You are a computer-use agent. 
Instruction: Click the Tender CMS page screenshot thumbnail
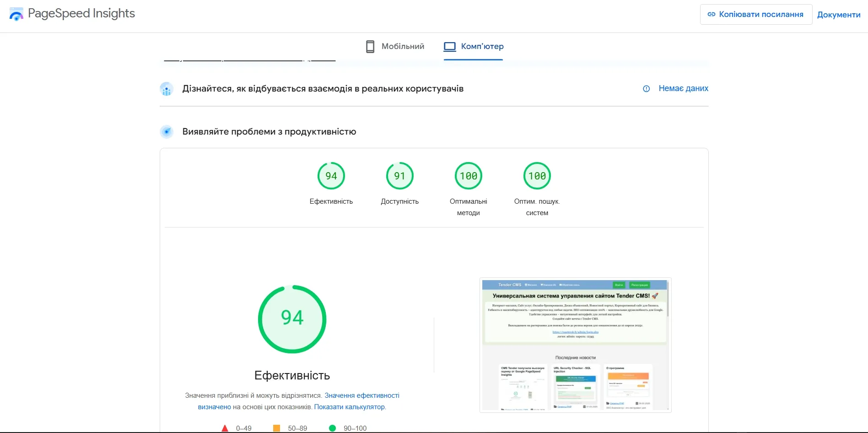pos(575,345)
